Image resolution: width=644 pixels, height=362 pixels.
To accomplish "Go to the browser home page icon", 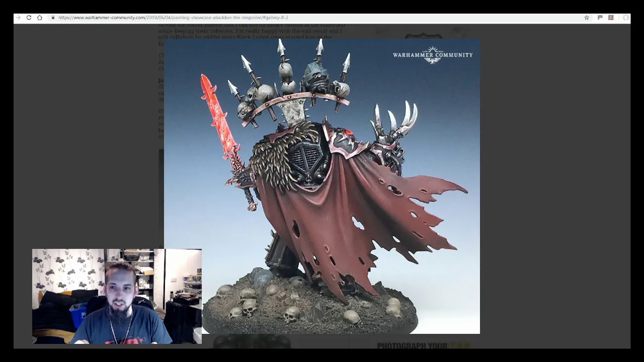I will [40, 18].
